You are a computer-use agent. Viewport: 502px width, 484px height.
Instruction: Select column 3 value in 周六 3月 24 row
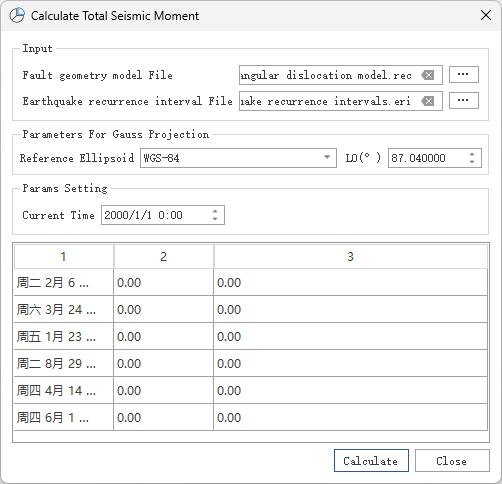[x=350, y=310]
